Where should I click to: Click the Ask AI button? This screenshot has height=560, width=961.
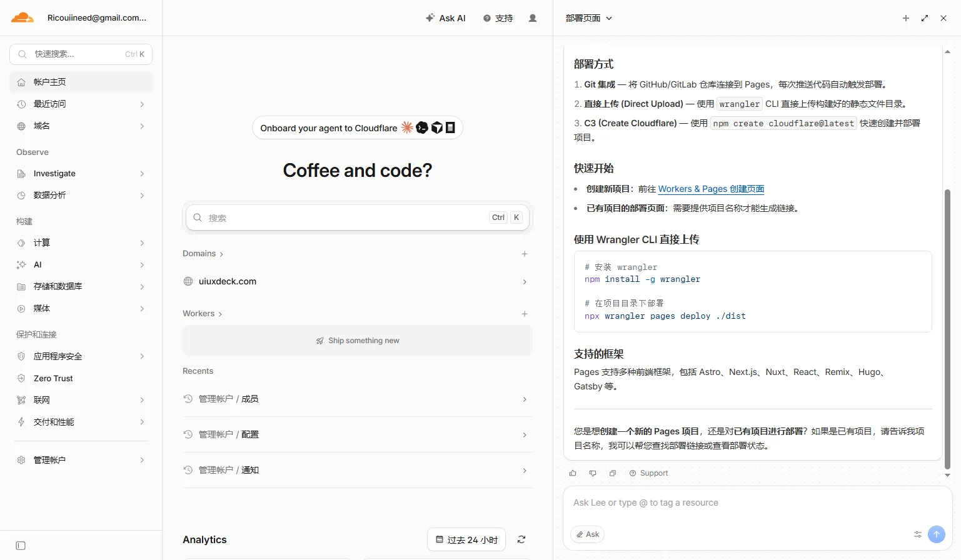[x=446, y=18]
